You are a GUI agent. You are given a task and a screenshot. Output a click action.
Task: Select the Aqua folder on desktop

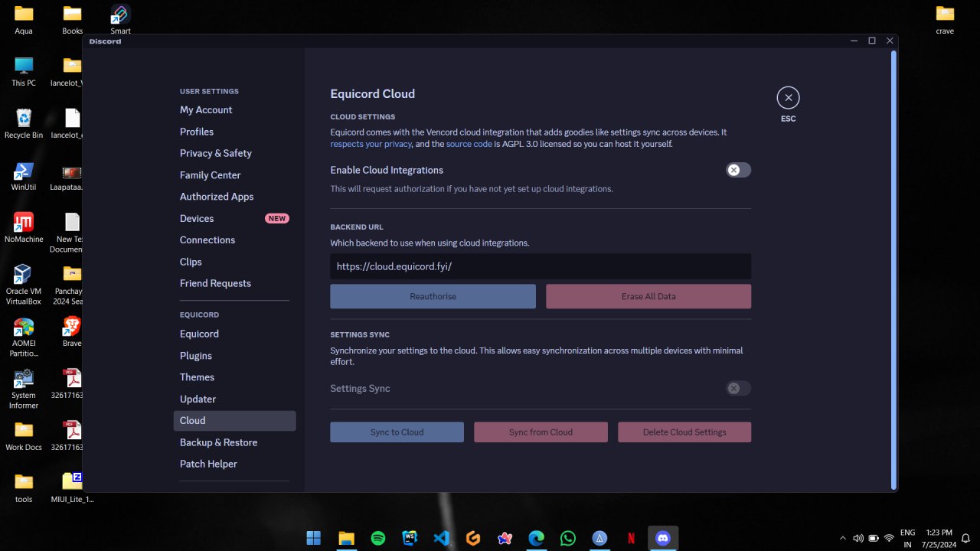point(24,19)
